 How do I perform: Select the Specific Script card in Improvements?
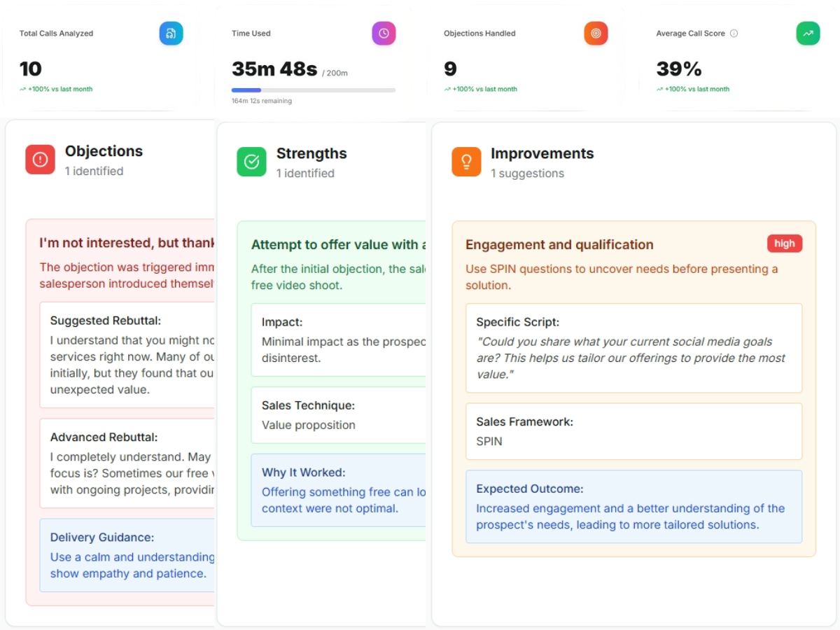coord(633,348)
